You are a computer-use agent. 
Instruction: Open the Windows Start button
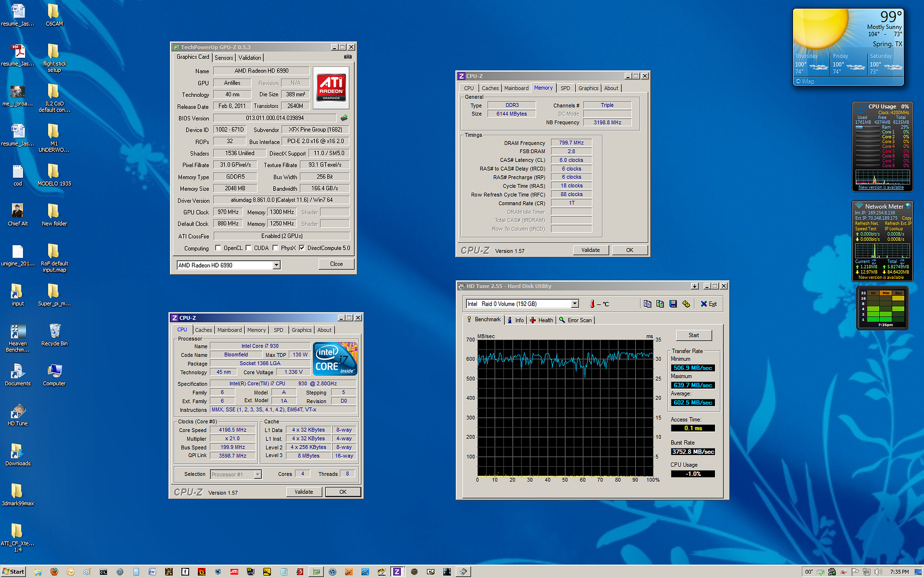[x=13, y=572]
